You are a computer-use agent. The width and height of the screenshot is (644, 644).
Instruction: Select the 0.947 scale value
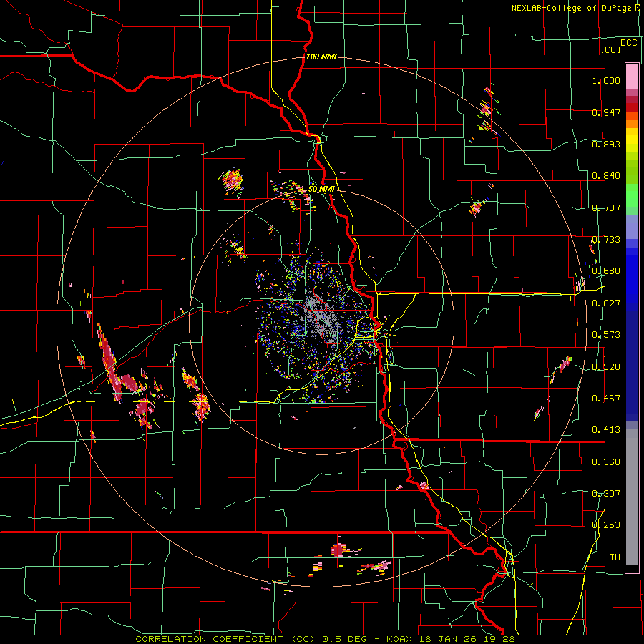pos(606,112)
